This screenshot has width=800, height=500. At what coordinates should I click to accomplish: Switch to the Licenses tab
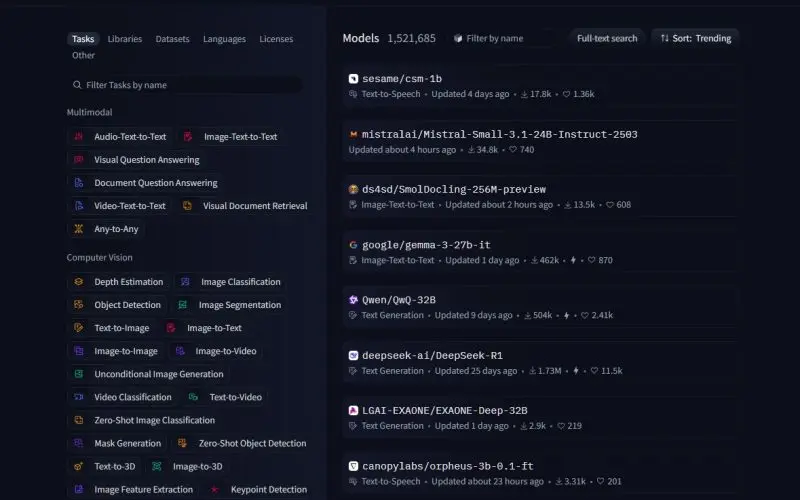point(276,39)
